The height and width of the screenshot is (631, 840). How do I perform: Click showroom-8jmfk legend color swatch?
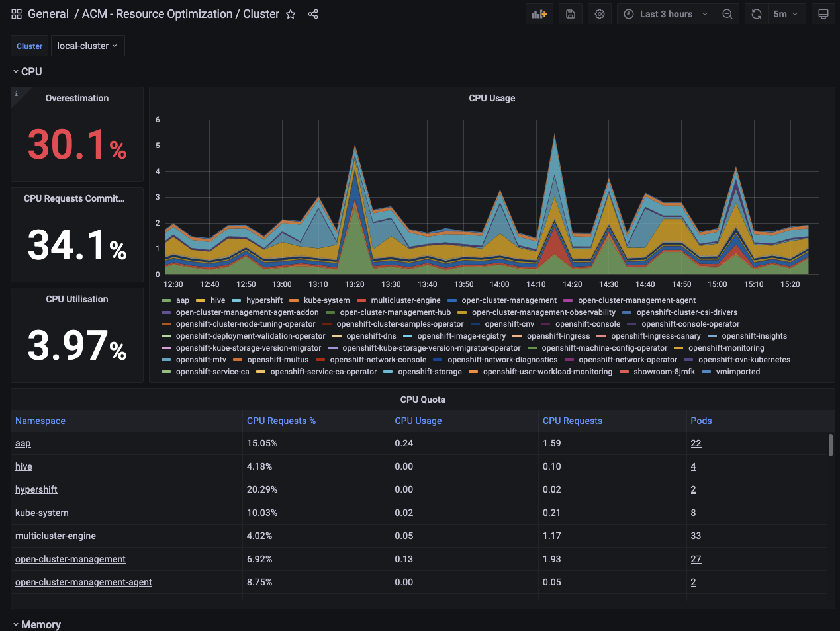coord(624,372)
